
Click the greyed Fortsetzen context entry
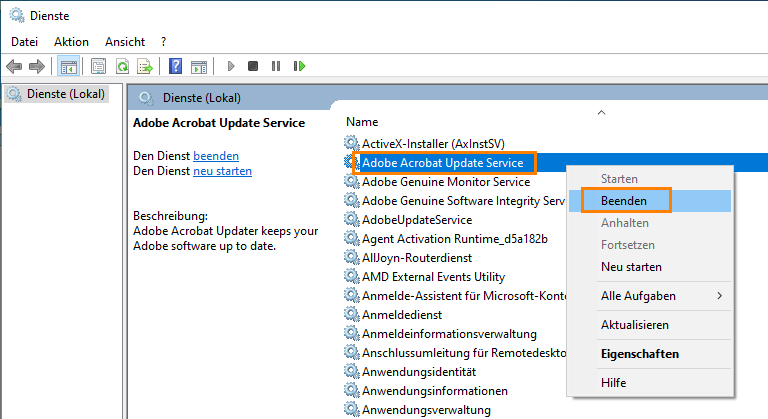650,245
